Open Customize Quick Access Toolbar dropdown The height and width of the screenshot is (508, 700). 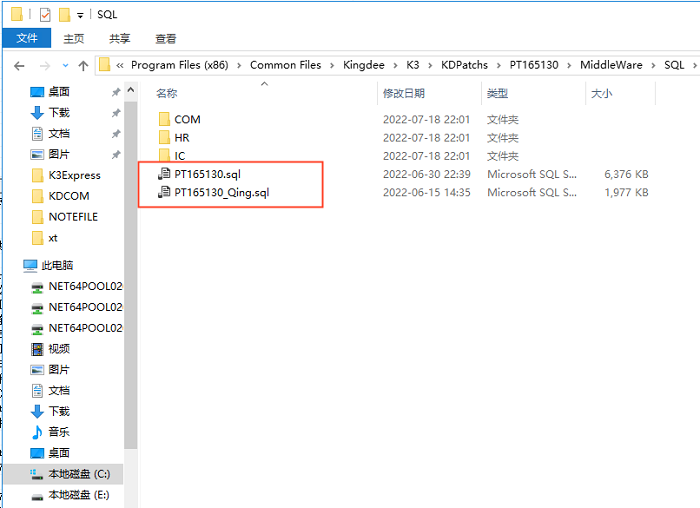(80, 15)
